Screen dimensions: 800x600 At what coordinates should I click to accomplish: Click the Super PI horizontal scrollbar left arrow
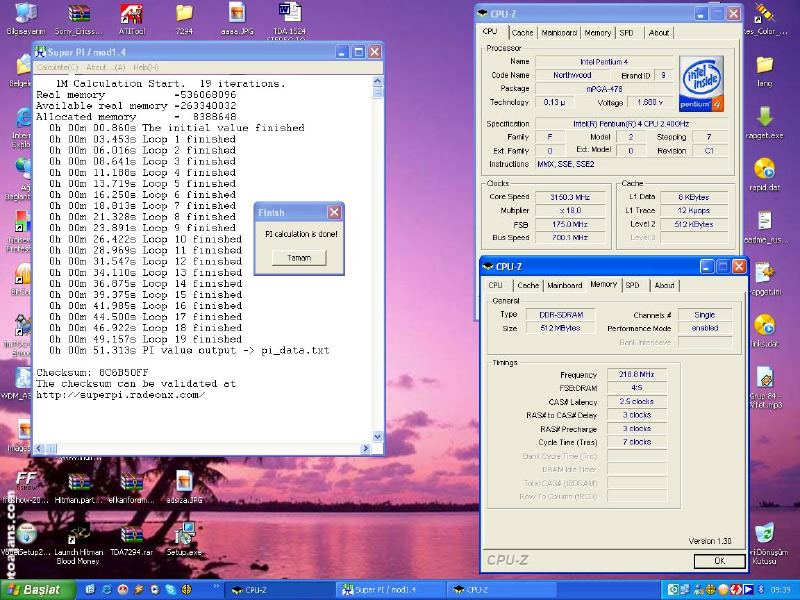tap(39, 449)
